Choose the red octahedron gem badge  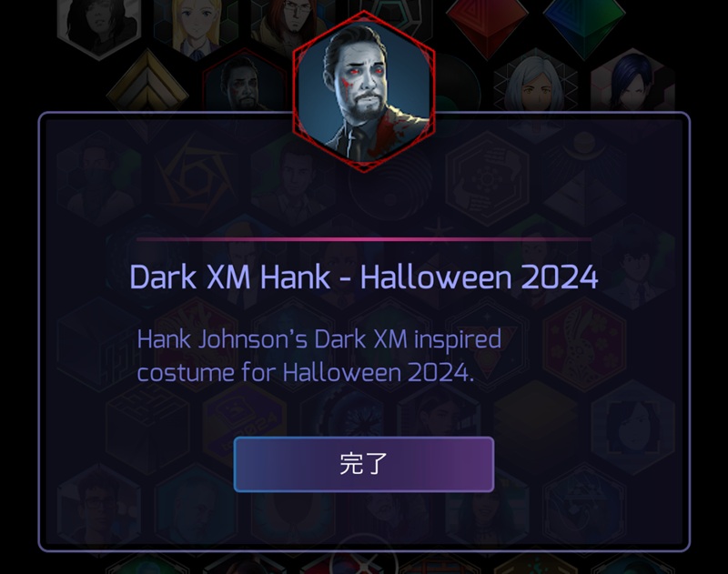(x=487, y=25)
